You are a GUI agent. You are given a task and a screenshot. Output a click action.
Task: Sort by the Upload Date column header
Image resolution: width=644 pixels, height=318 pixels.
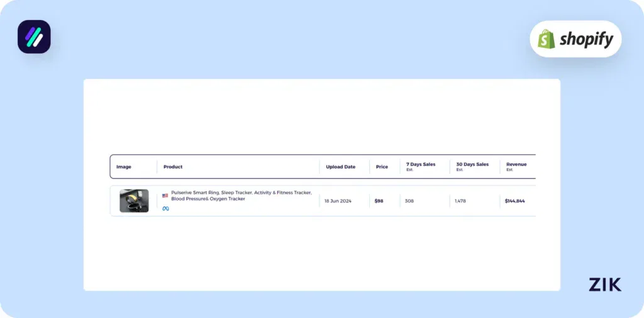pyautogui.click(x=340, y=167)
